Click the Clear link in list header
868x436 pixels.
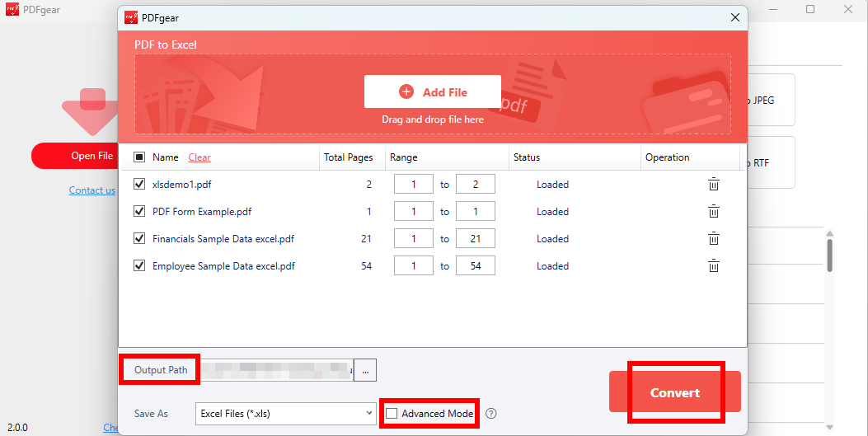tap(199, 157)
